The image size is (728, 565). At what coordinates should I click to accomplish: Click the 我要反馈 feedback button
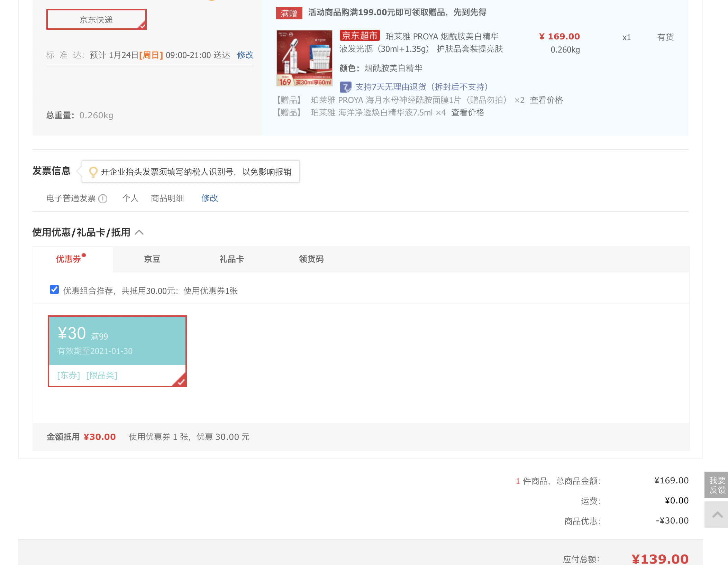(x=716, y=485)
